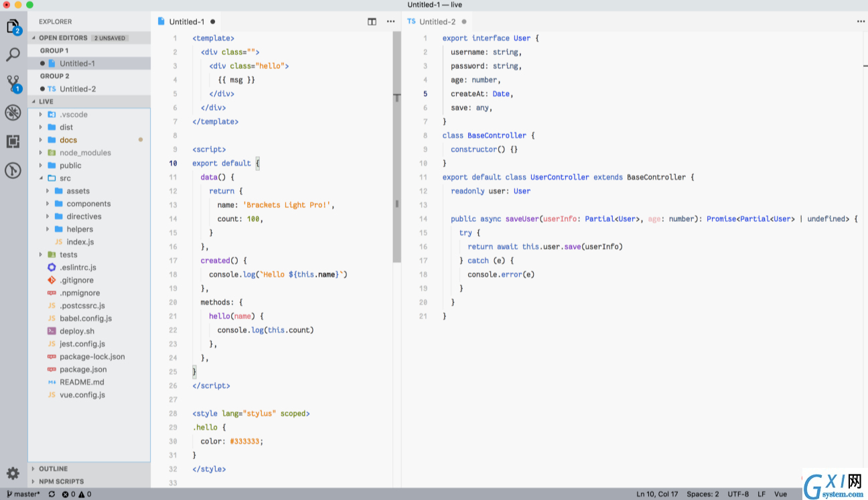The height and width of the screenshot is (500, 868).
Task: Expand the tests folder
Action: click(x=41, y=255)
